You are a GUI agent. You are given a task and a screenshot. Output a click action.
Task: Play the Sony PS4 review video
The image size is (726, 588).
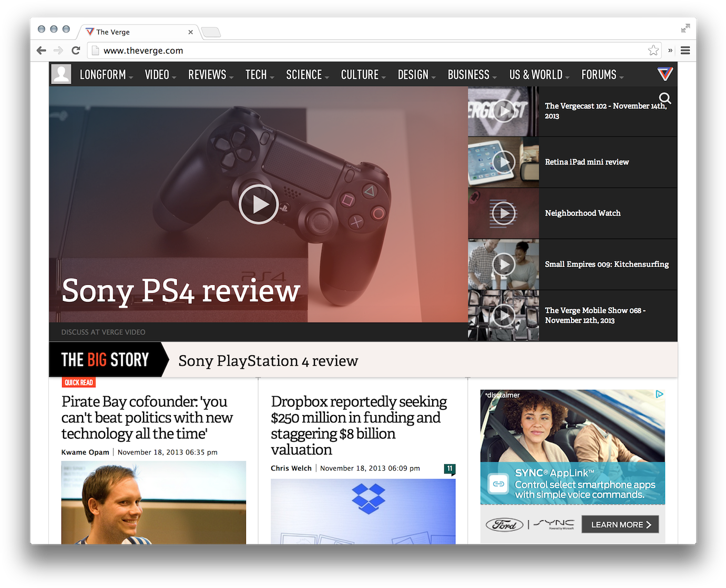(x=259, y=204)
